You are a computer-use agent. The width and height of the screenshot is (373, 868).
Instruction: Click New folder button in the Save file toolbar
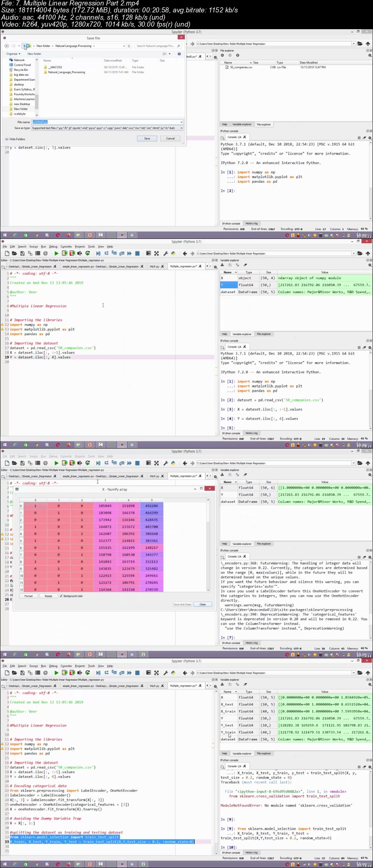(x=34, y=54)
